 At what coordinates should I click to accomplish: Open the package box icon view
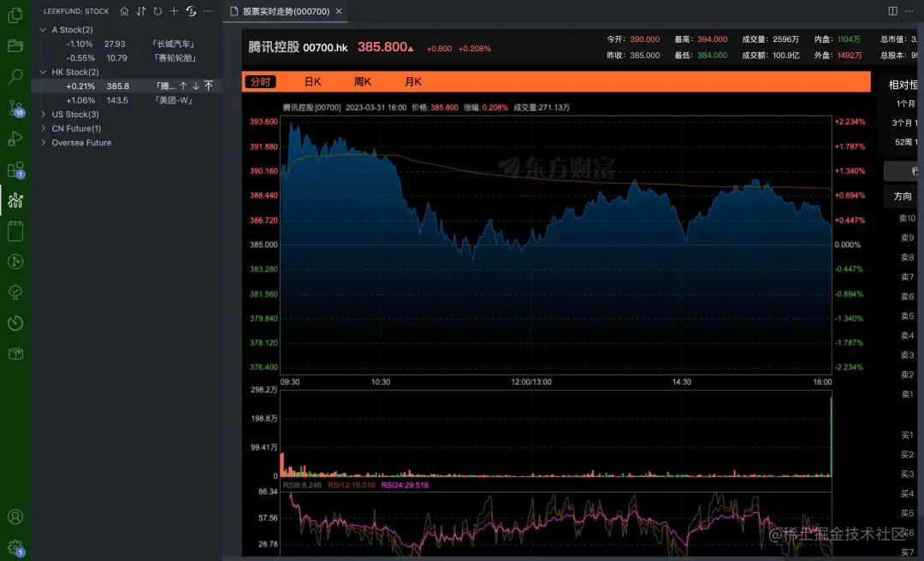[15, 353]
